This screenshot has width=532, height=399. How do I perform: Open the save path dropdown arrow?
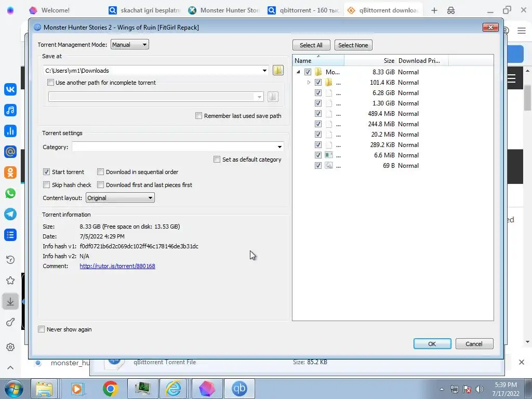click(x=264, y=71)
